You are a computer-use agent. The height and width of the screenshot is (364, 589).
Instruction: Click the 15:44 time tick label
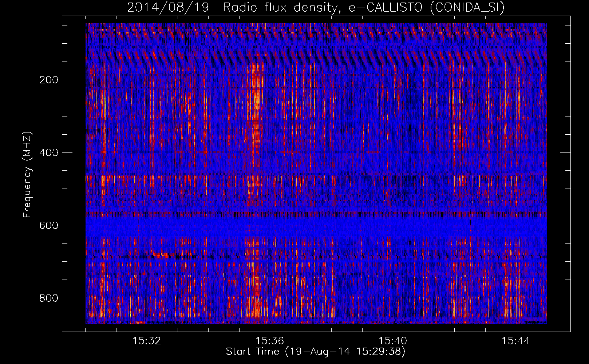pyautogui.click(x=516, y=341)
